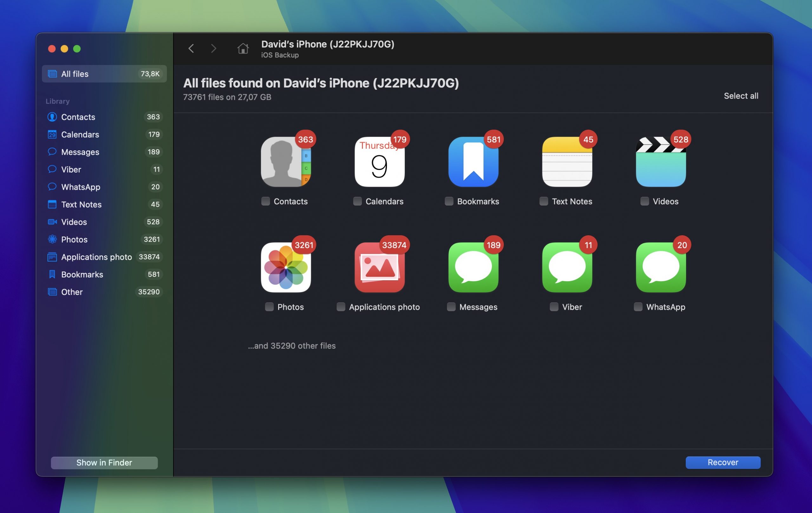The image size is (812, 513).
Task: Tick the WhatsApp checkbox
Action: [638, 307]
